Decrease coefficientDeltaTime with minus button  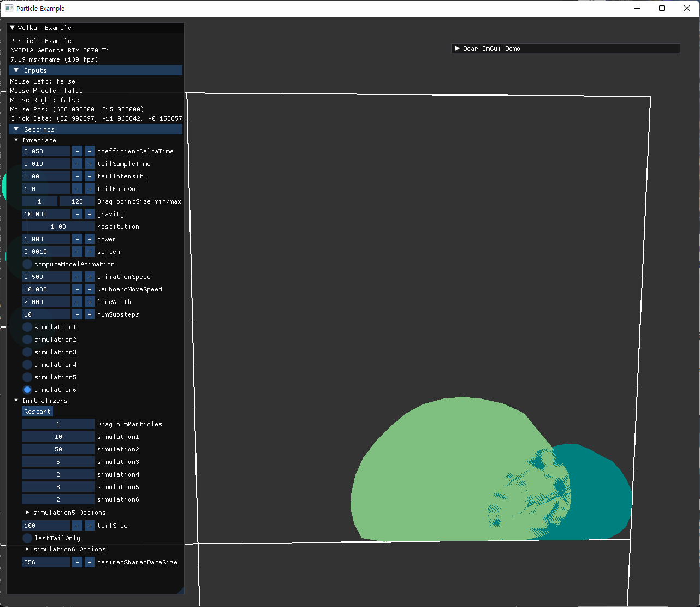click(x=77, y=151)
